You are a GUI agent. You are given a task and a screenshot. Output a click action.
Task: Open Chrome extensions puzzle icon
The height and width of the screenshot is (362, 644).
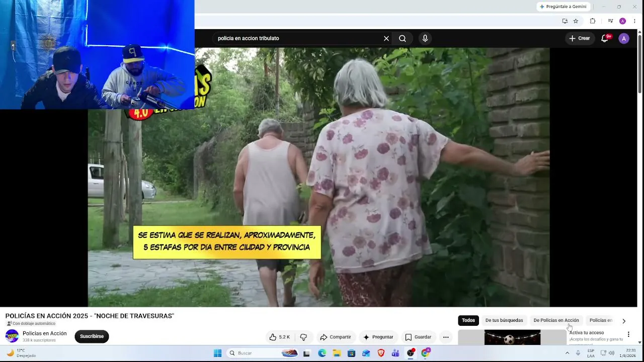[x=593, y=21]
